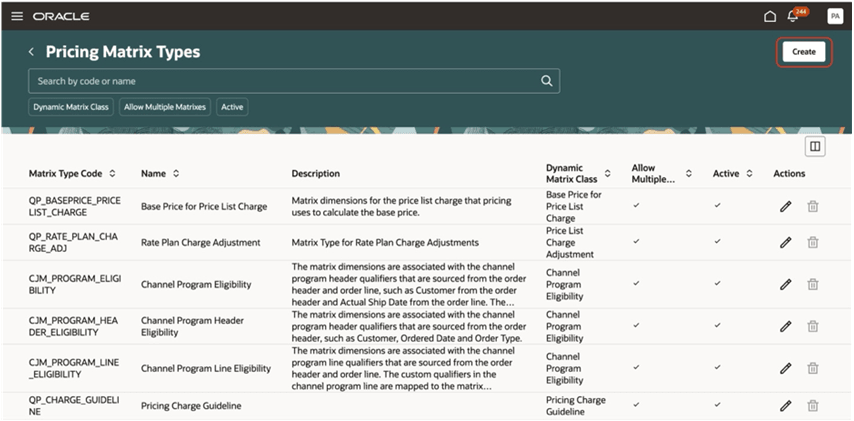Select CJM_PROGRAM_LINE_ELIGIBILITY code cell
The image size is (854, 421).
coord(74,368)
